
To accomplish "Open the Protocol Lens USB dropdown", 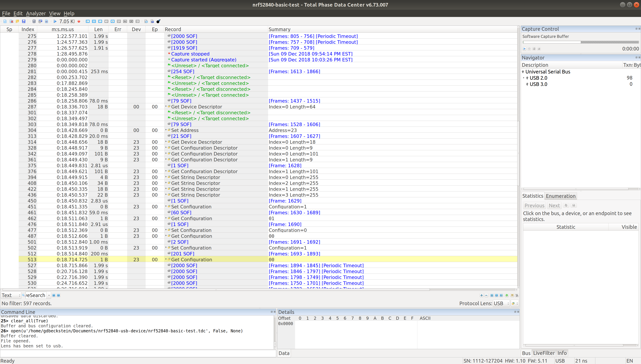I will click(x=501, y=303).
